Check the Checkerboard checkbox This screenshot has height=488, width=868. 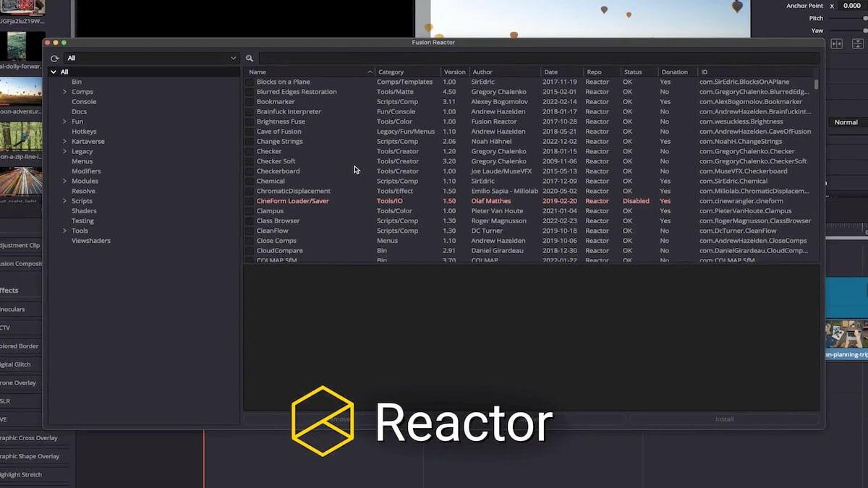coord(250,171)
